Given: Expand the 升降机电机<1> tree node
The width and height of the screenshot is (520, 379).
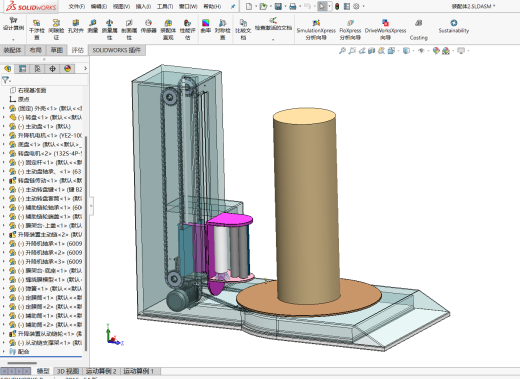Looking at the screenshot, I should (x=4, y=135).
